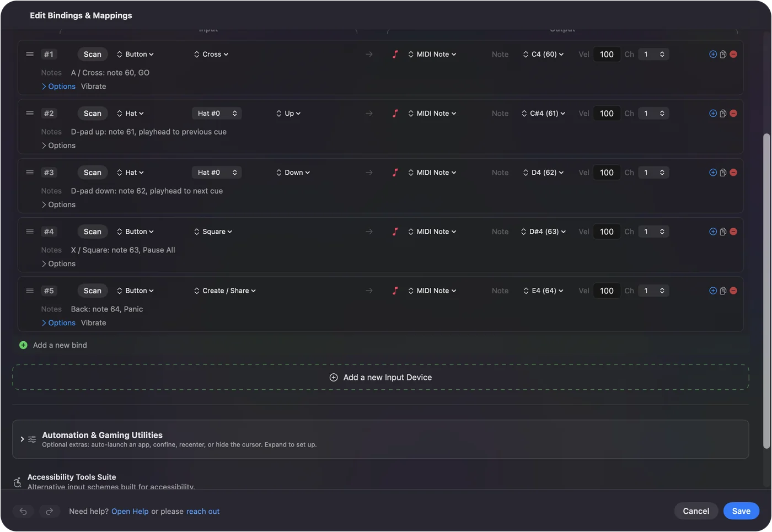Click the green Add a new bind icon

pyautogui.click(x=23, y=345)
